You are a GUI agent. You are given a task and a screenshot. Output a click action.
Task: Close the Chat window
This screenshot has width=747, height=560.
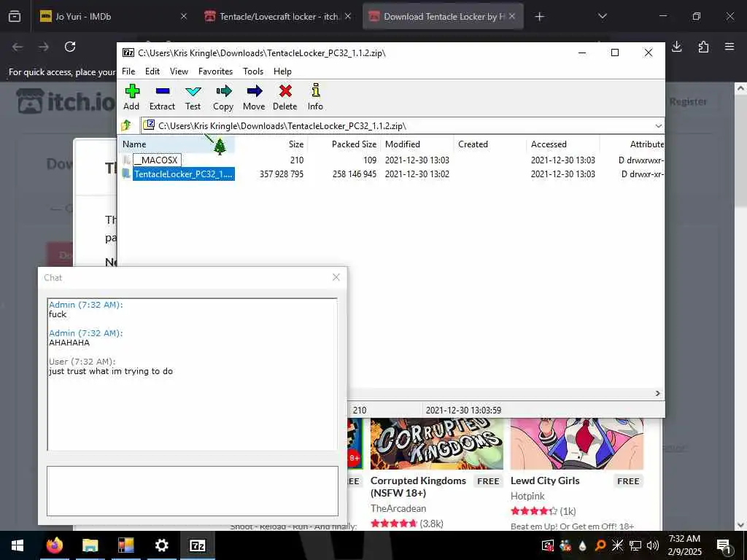(x=336, y=277)
